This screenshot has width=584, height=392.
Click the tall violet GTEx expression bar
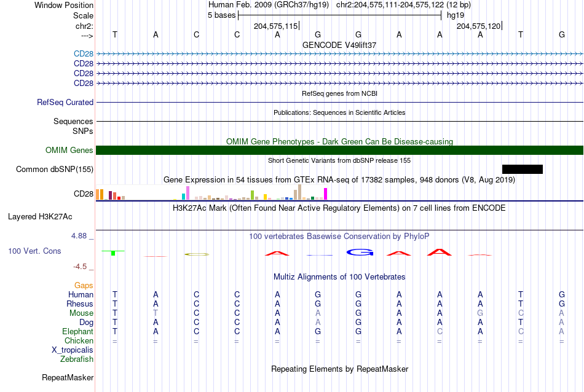coord(187,193)
